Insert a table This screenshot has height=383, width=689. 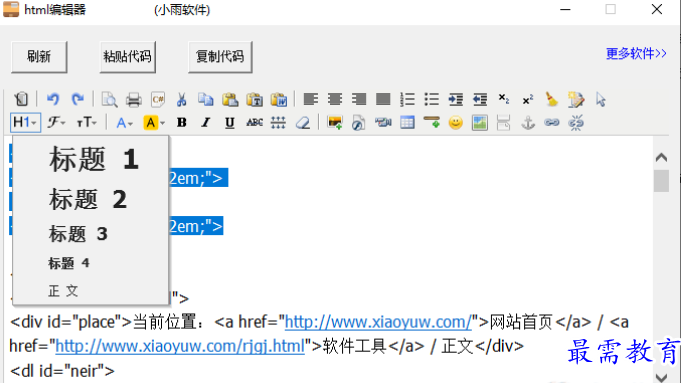pyautogui.click(x=407, y=123)
